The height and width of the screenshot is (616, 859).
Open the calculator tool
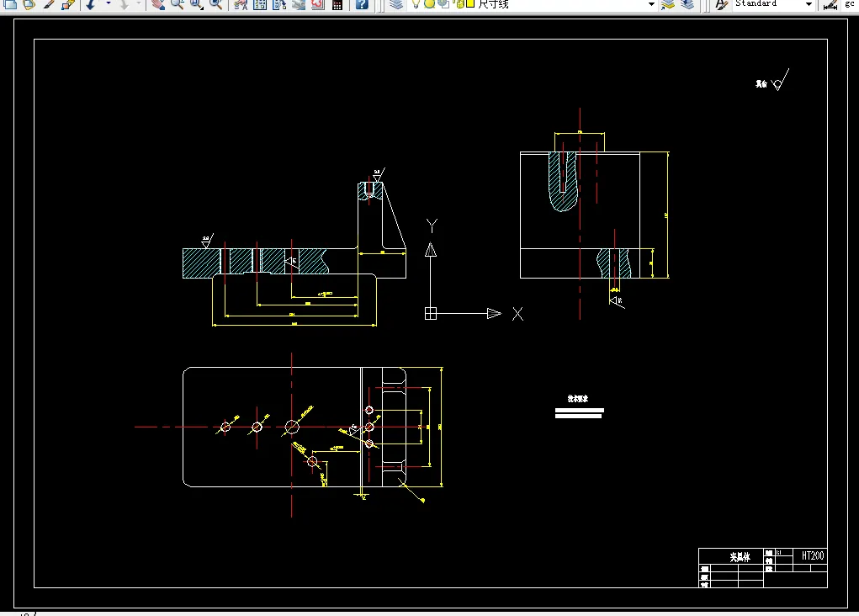(x=337, y=4)
